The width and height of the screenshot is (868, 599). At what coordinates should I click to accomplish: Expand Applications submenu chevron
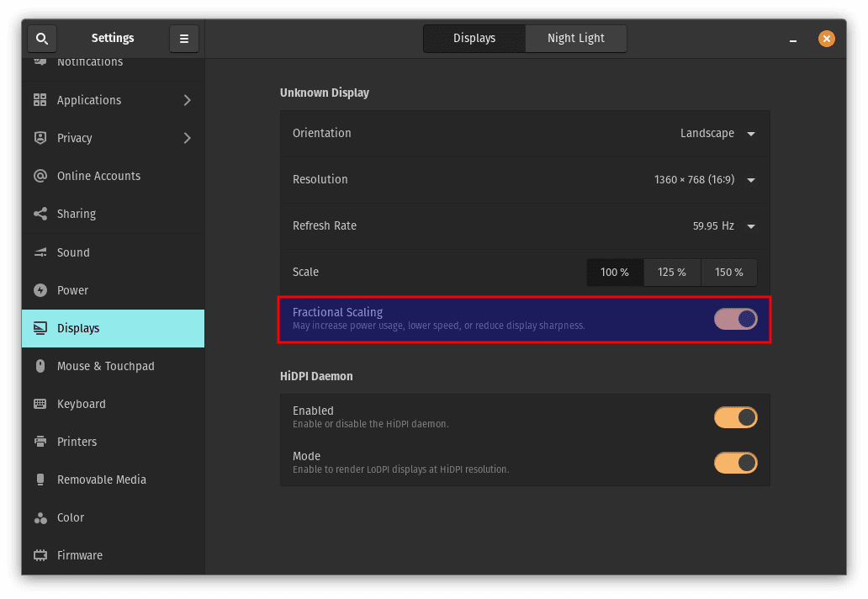coord(187,99)
